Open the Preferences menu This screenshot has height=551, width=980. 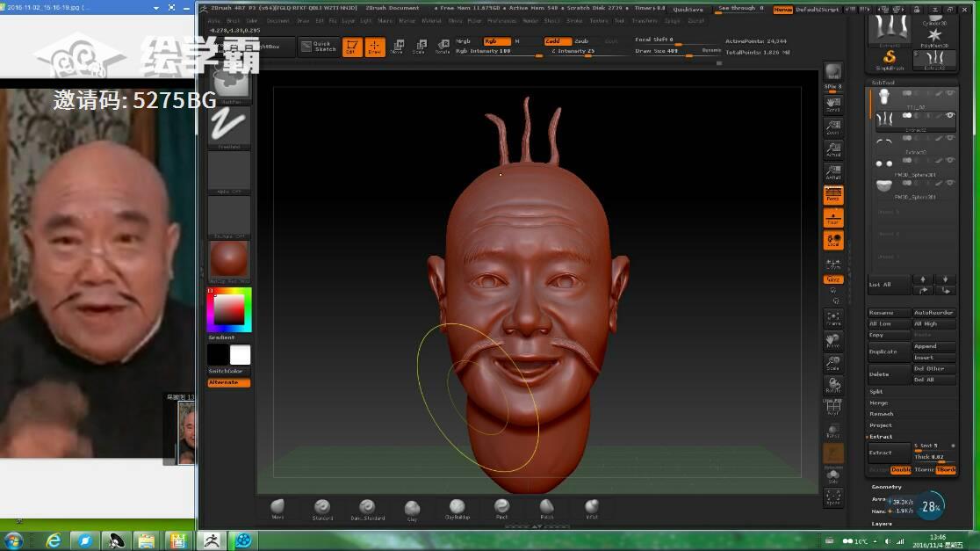[x=502, y=20]
